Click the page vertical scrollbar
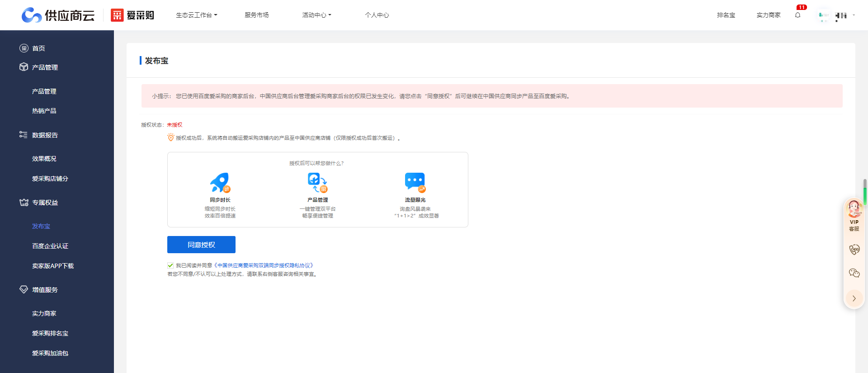 [x=865, y=192]
